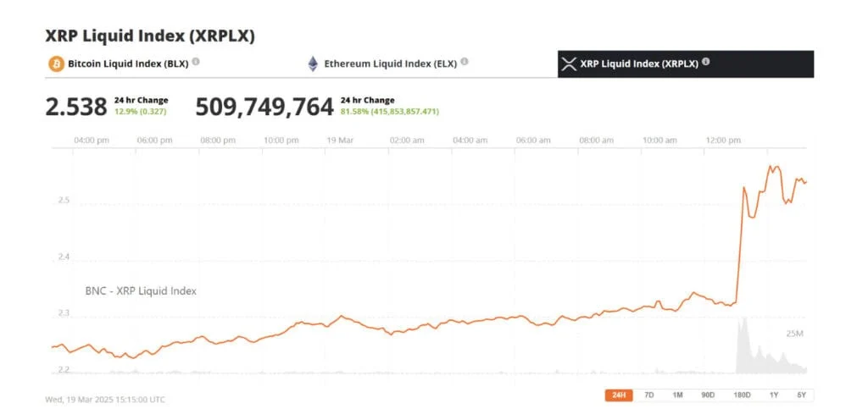Click the 509,749,764 volume figure

coord(264,107)
